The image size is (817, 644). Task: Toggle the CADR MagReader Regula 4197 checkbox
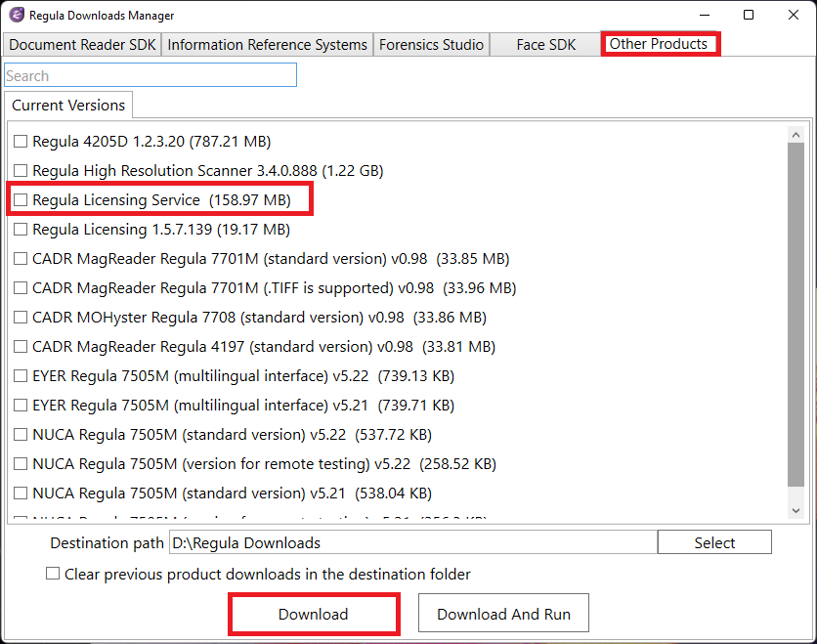pyautogui.click(x=21, y=347)
